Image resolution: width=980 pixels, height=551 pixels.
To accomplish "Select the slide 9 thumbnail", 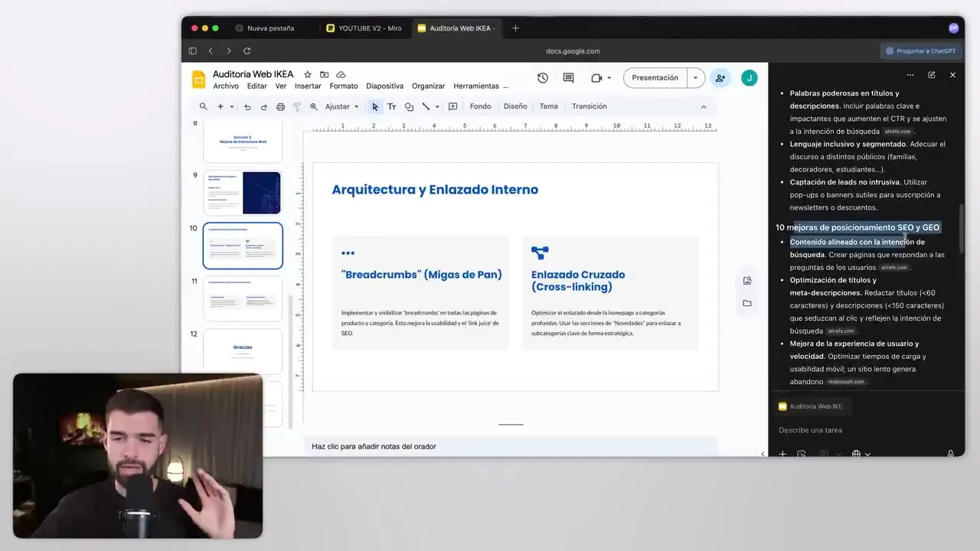I will coord(243,193).
